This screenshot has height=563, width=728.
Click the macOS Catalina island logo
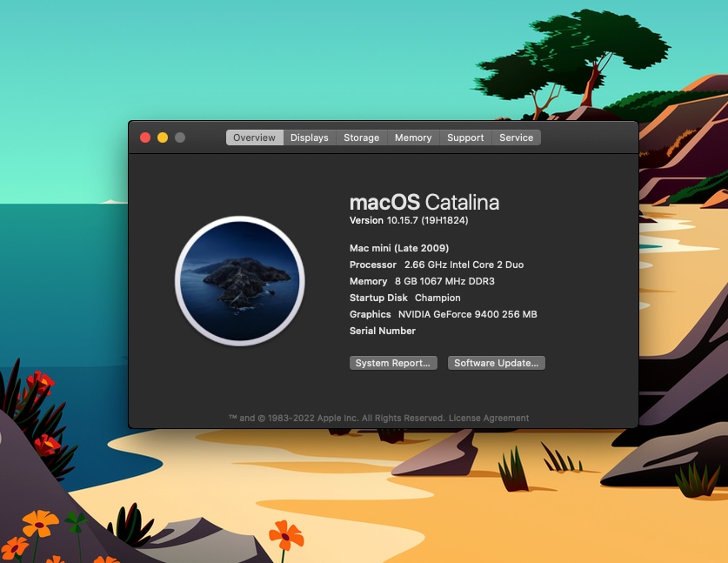coord(239,280)
